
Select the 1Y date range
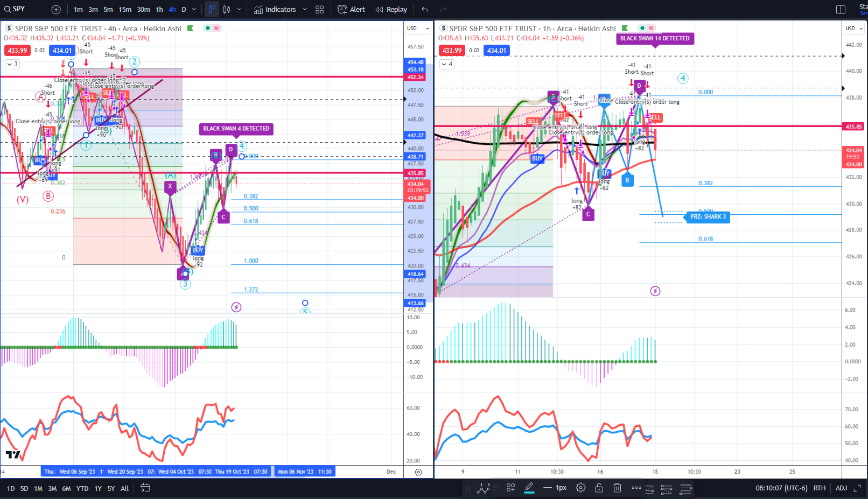(98, 489)
